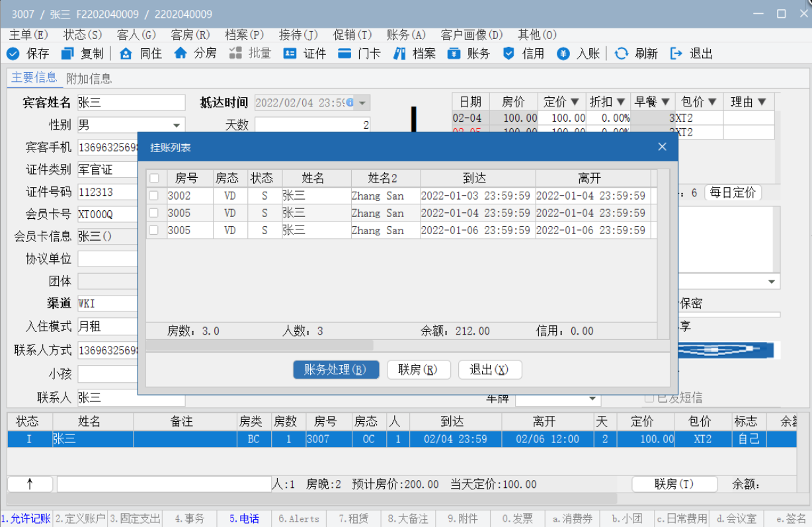The image size is (812, 527).
Task: Open the 包价 column filter dropdown
Action: click(x=712, y=102)
